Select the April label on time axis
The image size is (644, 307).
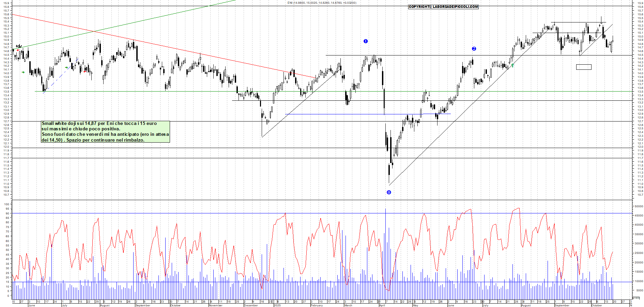382,305
